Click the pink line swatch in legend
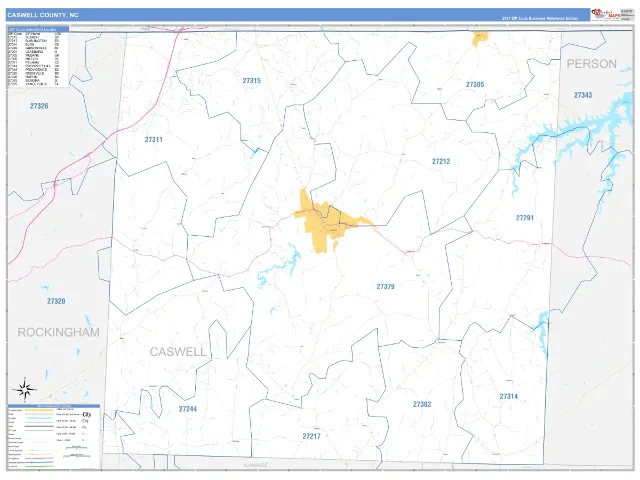The width and height of the screenshot is (640, 480). point(39,458)
